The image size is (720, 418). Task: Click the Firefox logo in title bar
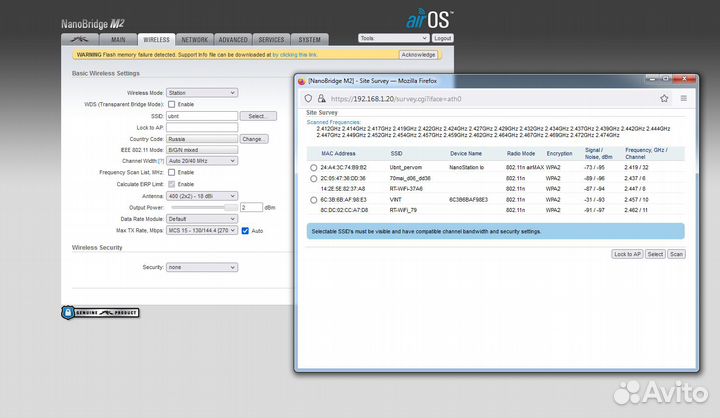[x=301, y=81]
